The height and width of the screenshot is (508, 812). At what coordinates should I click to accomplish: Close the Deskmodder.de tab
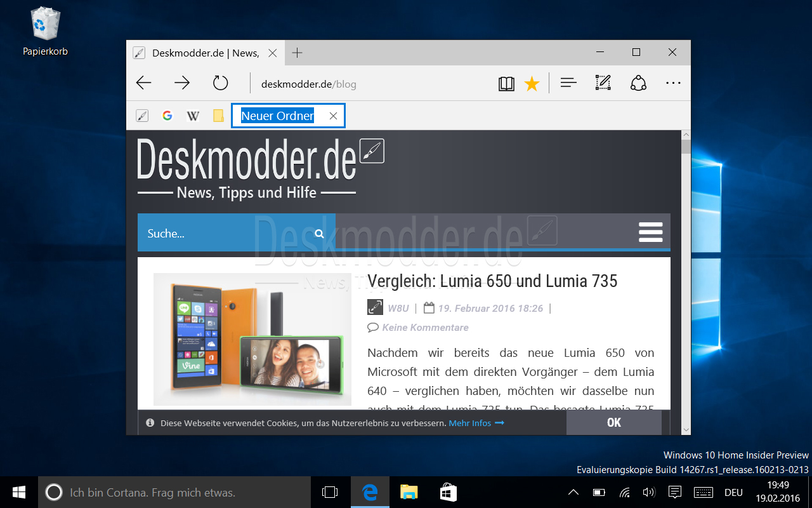272,53
